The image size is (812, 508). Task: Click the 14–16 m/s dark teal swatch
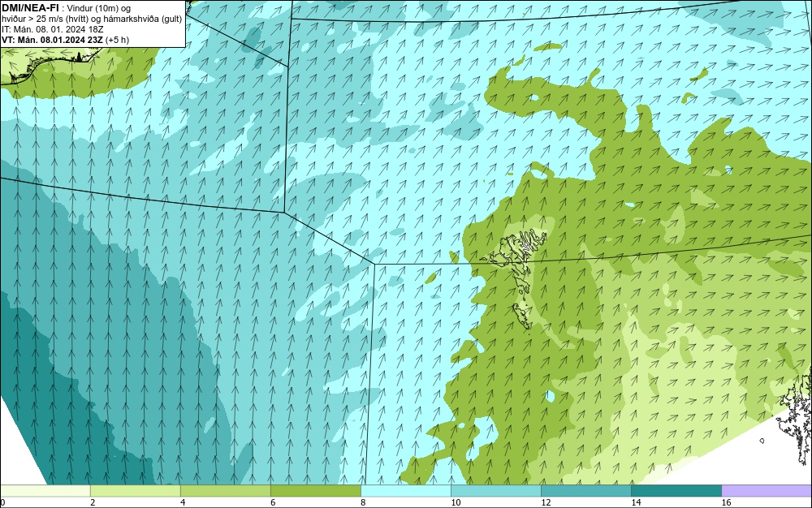(676, 490)
